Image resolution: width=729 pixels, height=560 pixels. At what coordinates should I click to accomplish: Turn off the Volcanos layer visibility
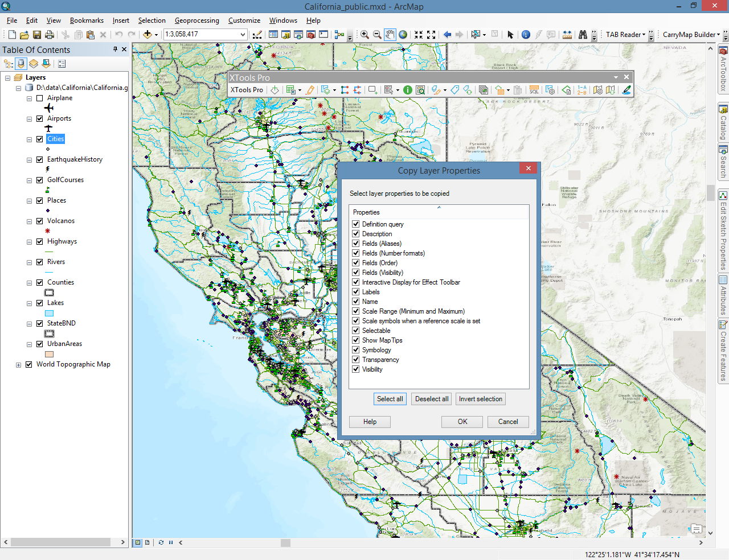click(x=39, y=221)
